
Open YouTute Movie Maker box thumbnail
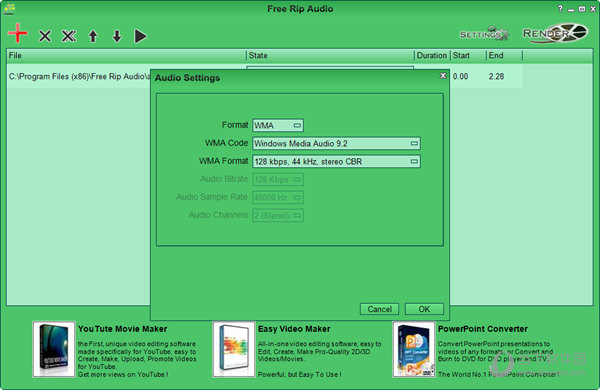[x=54, y=349]
